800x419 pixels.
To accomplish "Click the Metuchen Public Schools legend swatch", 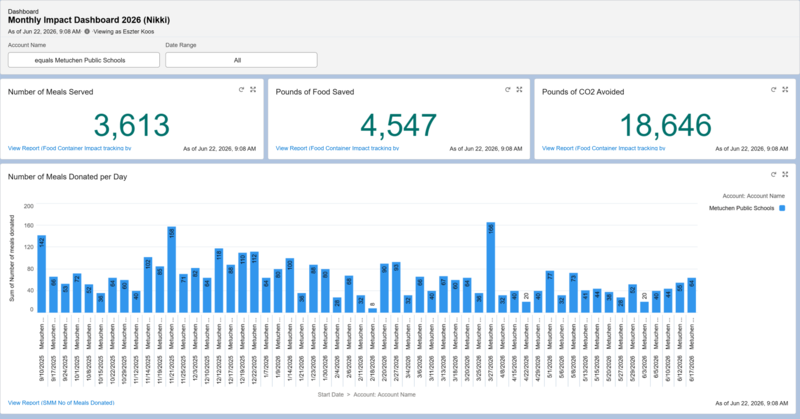I will click(782, 208).
